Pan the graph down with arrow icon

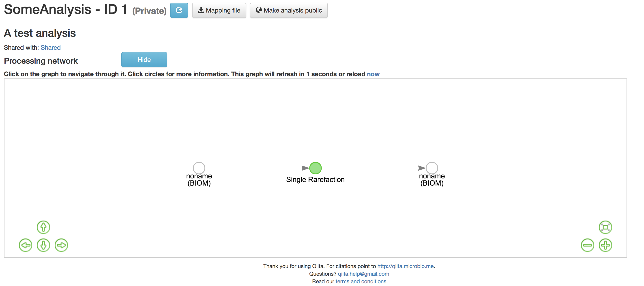[43, 245]
